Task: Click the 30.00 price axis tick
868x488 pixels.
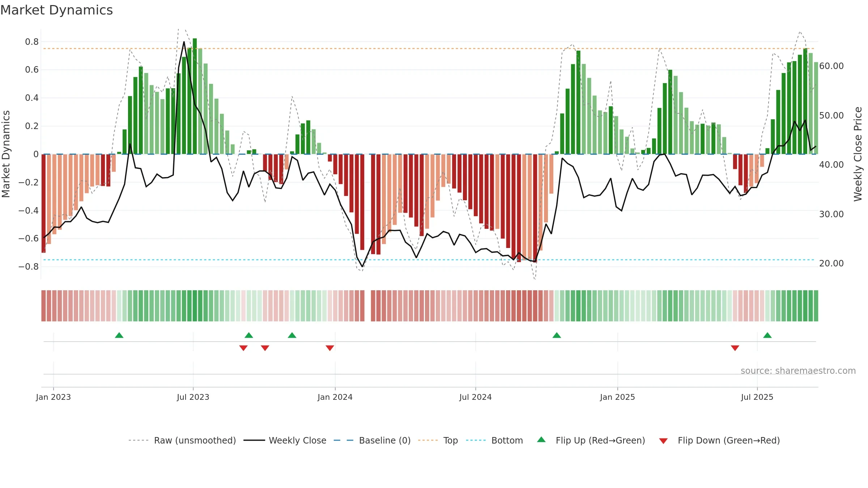Action: pos(831,214)
